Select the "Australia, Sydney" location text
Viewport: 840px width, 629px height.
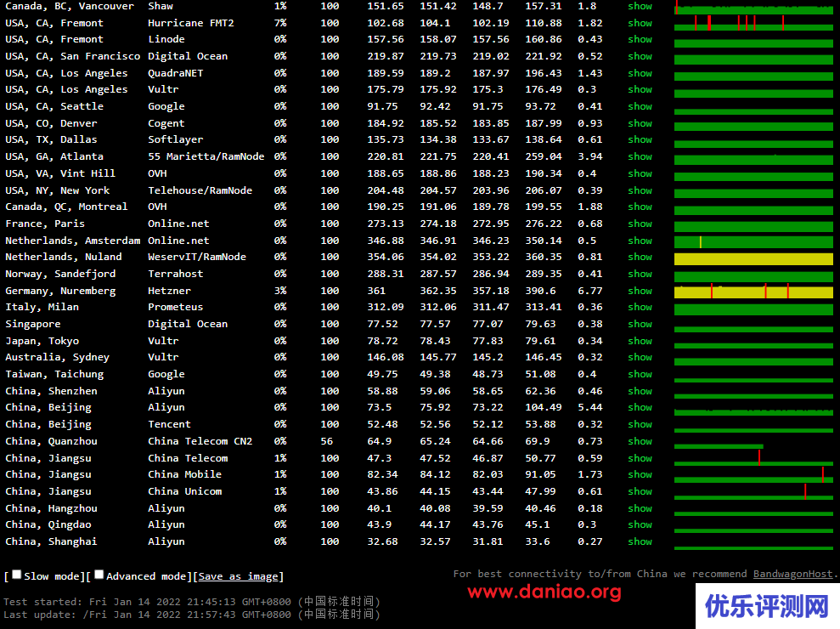57,358
